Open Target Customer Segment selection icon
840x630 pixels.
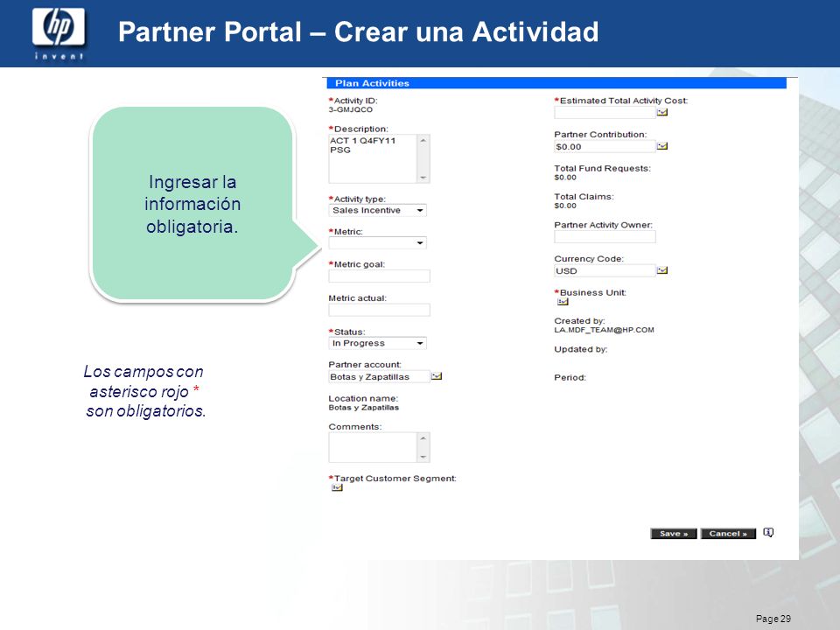click(x=337, y=487)
